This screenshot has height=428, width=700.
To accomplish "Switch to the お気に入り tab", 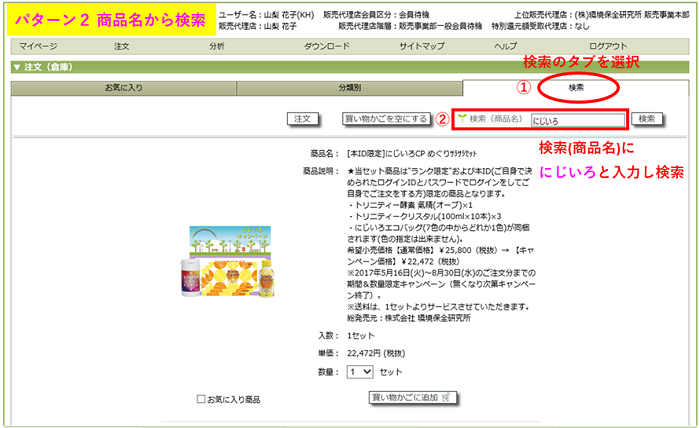I will pyautogui.click(x=123, y=88).
